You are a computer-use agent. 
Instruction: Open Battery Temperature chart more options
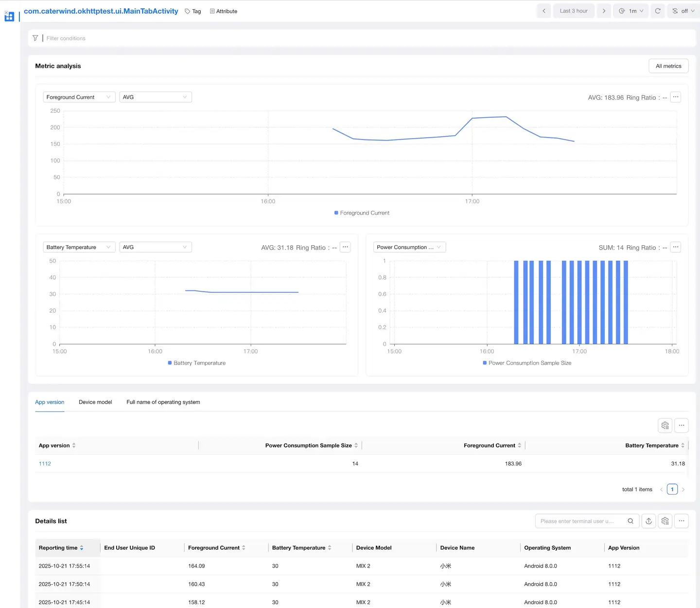(x=345, y=247)
